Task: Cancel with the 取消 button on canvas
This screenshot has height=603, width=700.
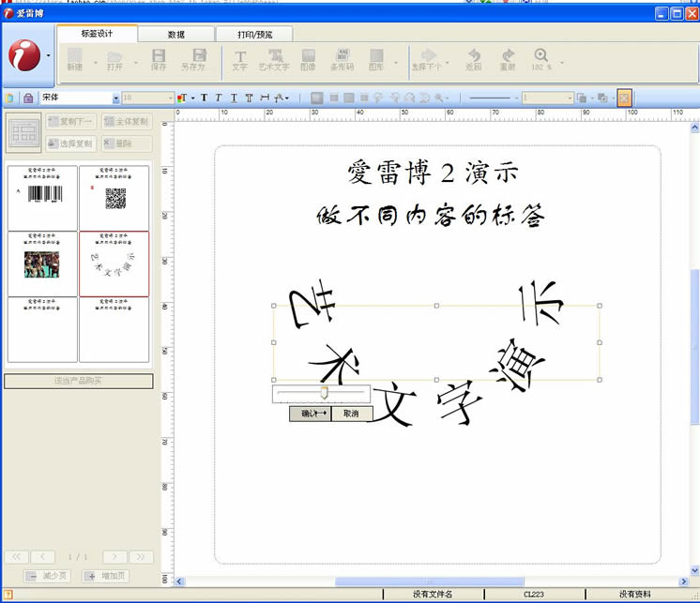Action: click(351, 414)
